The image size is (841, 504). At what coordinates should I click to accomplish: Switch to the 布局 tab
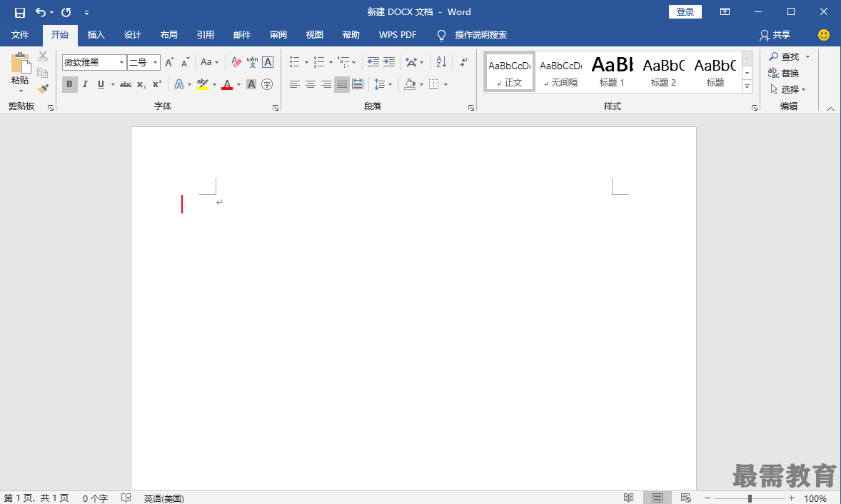point(169,35)
